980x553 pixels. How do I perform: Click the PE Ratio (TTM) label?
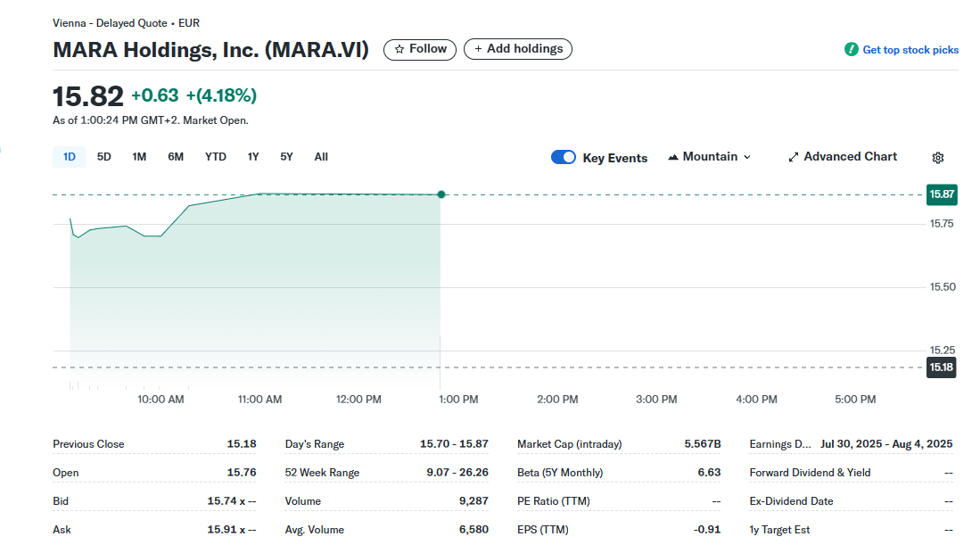[553, 501]
